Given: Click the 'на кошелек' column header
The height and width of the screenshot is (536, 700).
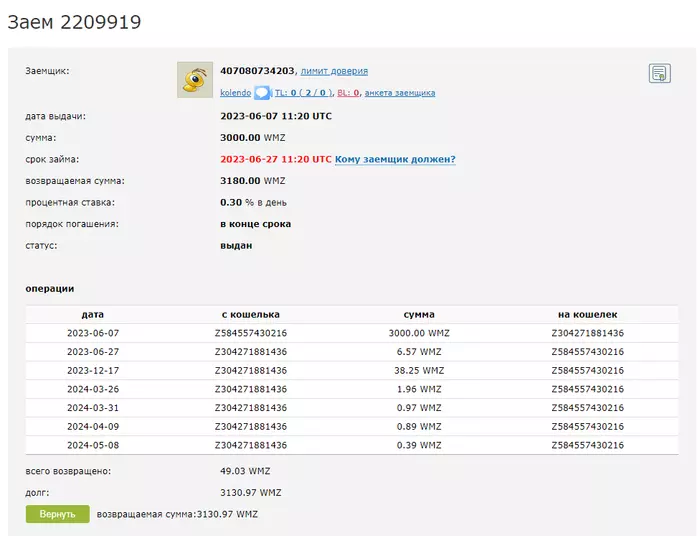Looking at the screenshot, I should coord(588,315).
